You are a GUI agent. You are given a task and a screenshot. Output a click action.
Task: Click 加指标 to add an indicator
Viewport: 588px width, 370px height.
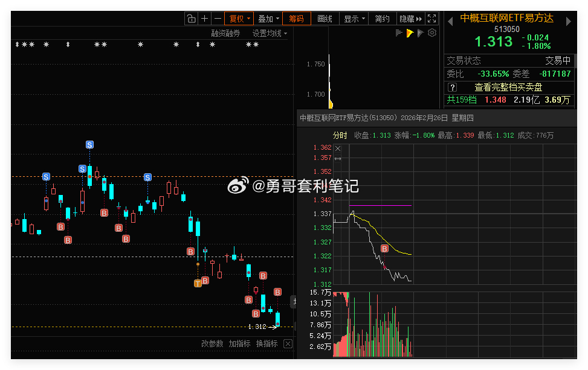coord(240,343)
